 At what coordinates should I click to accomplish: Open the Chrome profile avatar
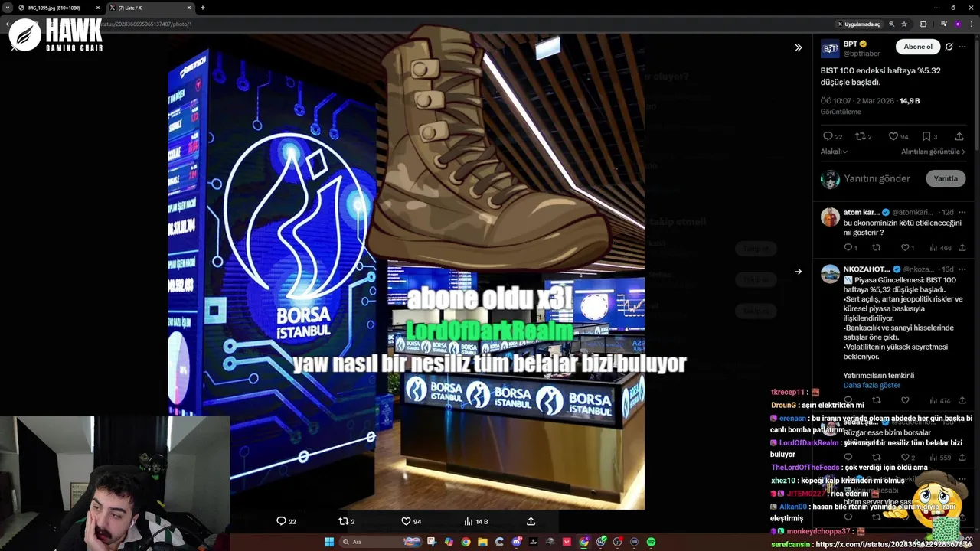pyautogui.click(x=957, y=24)
